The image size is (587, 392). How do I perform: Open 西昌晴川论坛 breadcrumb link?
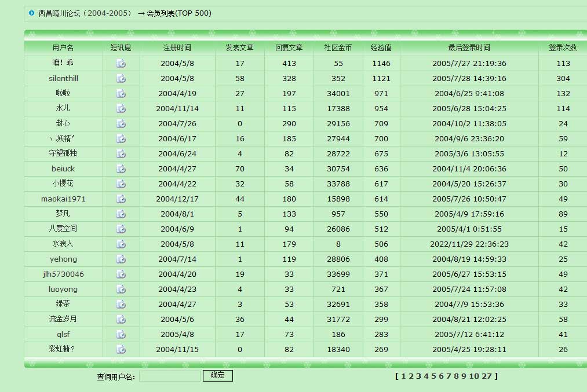coord(85,13)
